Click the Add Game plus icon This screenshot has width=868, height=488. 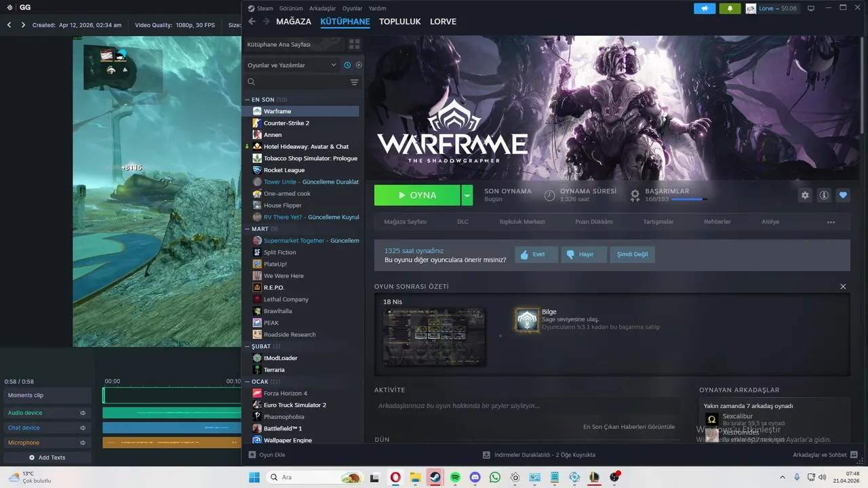tap(252, 455)
